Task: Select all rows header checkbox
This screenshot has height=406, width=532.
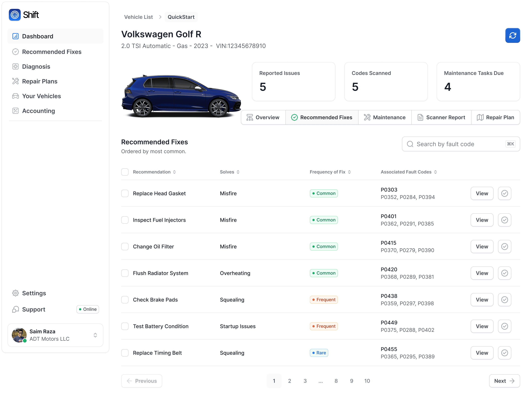Action: click(125, 172)
